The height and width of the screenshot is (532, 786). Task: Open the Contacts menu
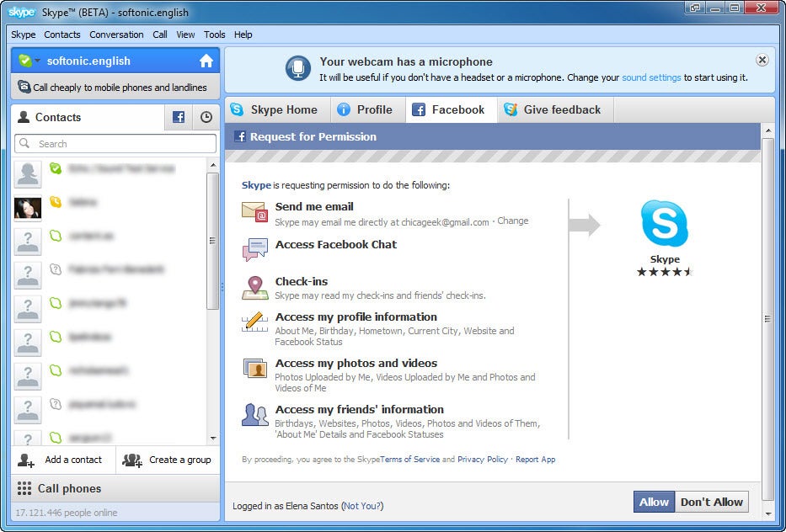(62, 35)
